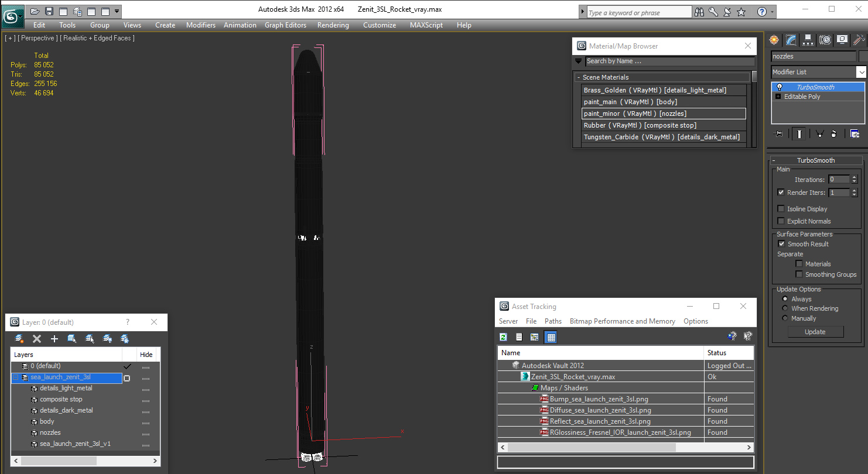The width and height of the screenshot is (868, 474).
Task: Select the Always update option
Action: coord(785,299)
